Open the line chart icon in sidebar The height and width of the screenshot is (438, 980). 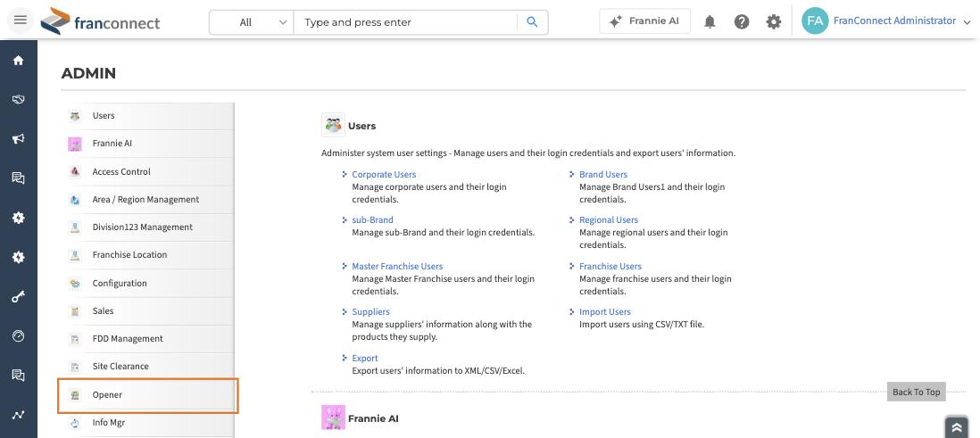pyautogui.click(x=18, y=415)
